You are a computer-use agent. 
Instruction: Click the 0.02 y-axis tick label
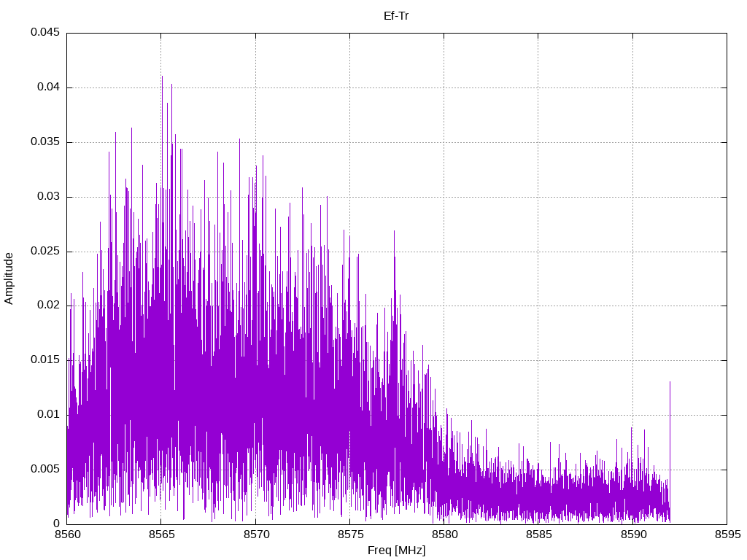49,306
